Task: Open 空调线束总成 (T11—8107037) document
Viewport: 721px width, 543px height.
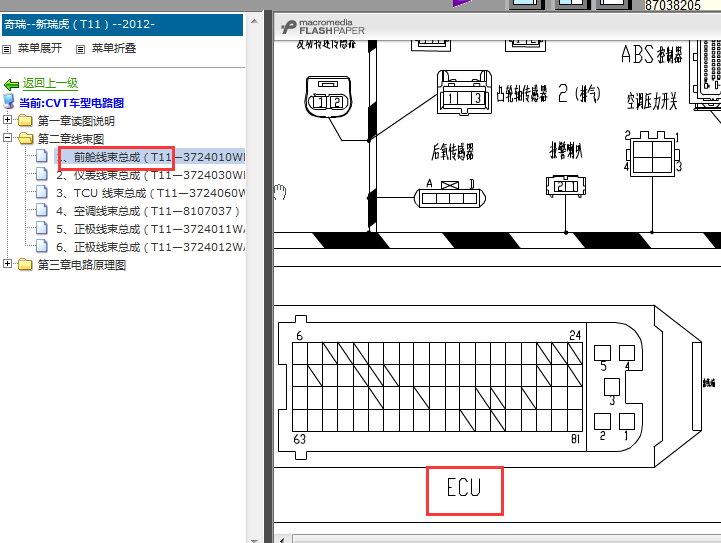Action: tap(148, 211)
